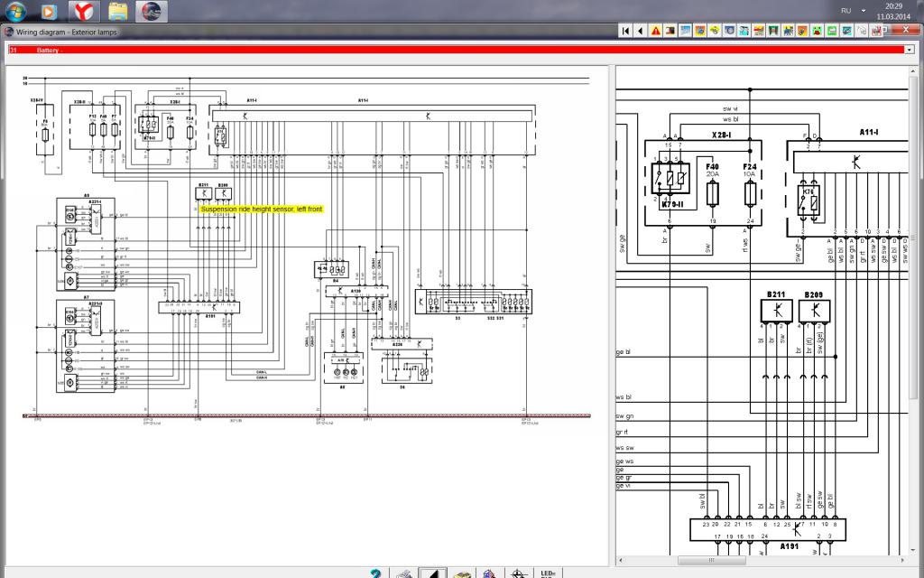This screenshot has height=578, width=924.
Task: Open Windows Media Player from the taskbar
Action: [x=49, y=11]
